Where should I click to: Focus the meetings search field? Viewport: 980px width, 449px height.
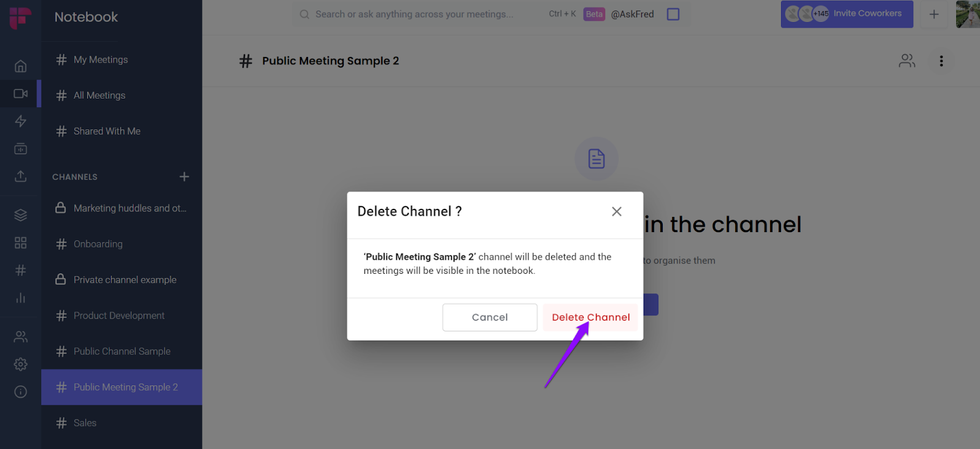pos(415,14)
